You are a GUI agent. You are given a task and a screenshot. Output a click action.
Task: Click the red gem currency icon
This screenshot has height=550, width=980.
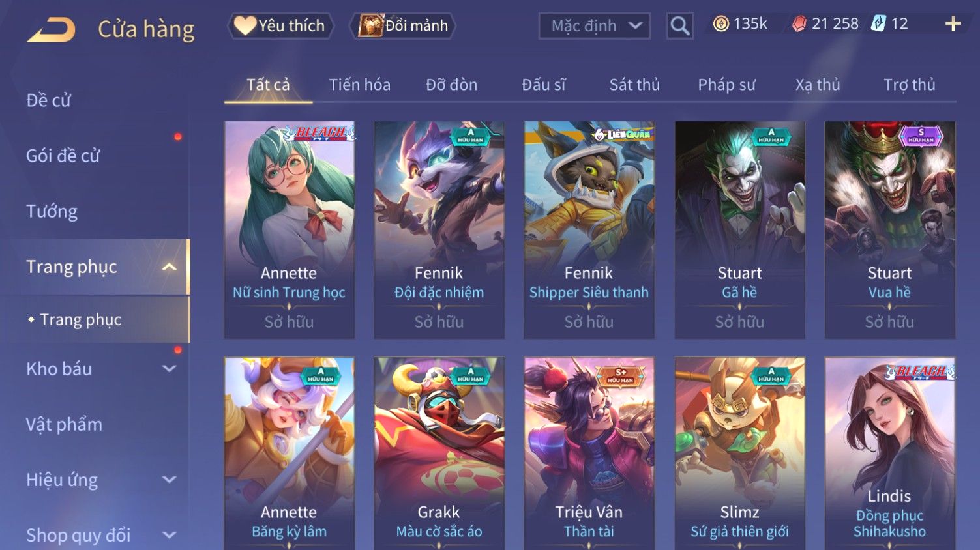[x=799, y=24]
